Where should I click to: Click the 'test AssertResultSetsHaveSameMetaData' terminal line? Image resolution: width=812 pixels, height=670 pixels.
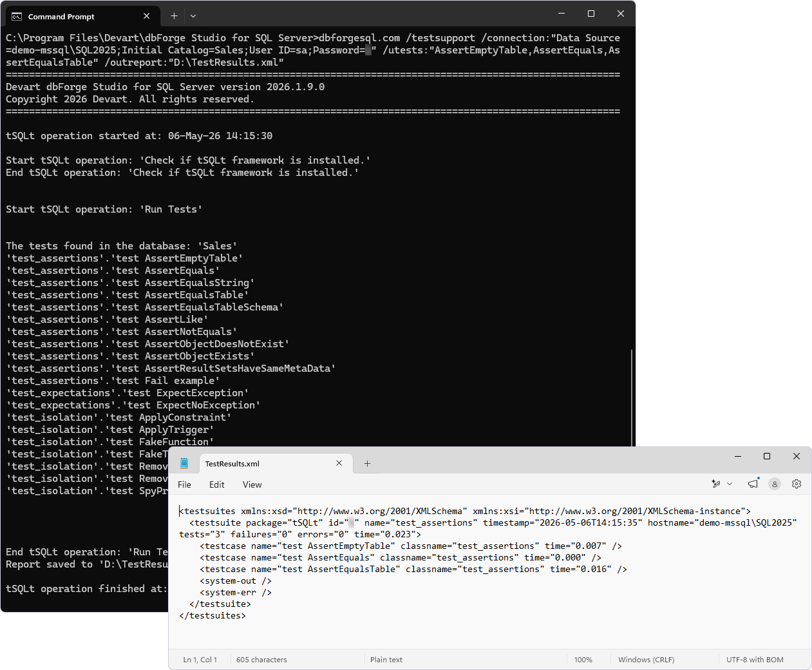click(171, 368)
